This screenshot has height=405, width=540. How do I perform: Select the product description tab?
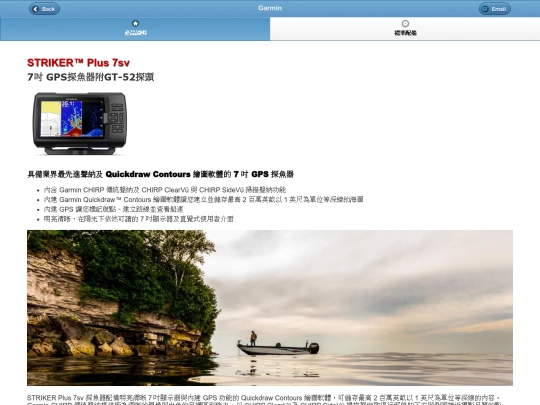(x=135, y=29)
